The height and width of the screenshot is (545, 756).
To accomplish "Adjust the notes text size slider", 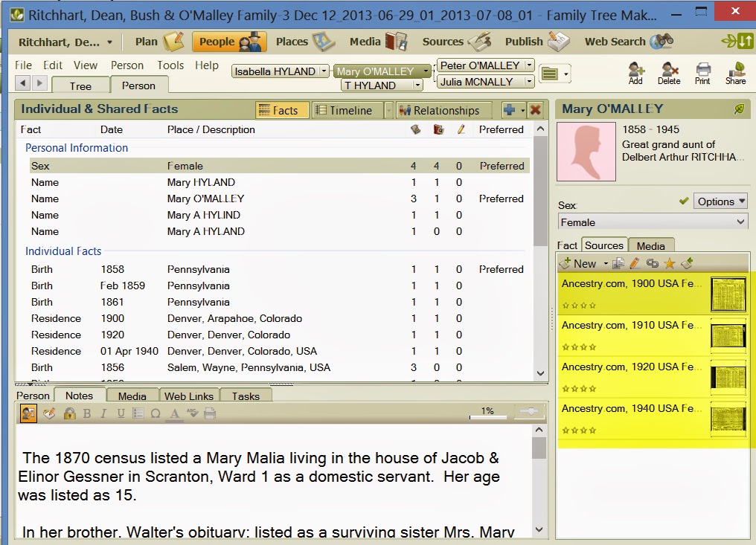I will point(529,411).
